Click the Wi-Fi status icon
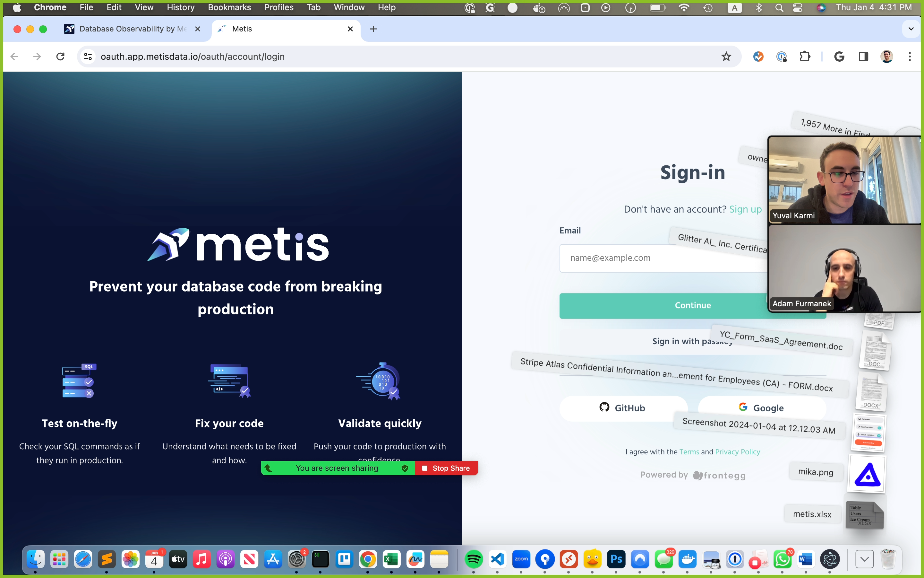Viewport: 924px width, 578px height. pyautogui.click(x=684, y=8)
